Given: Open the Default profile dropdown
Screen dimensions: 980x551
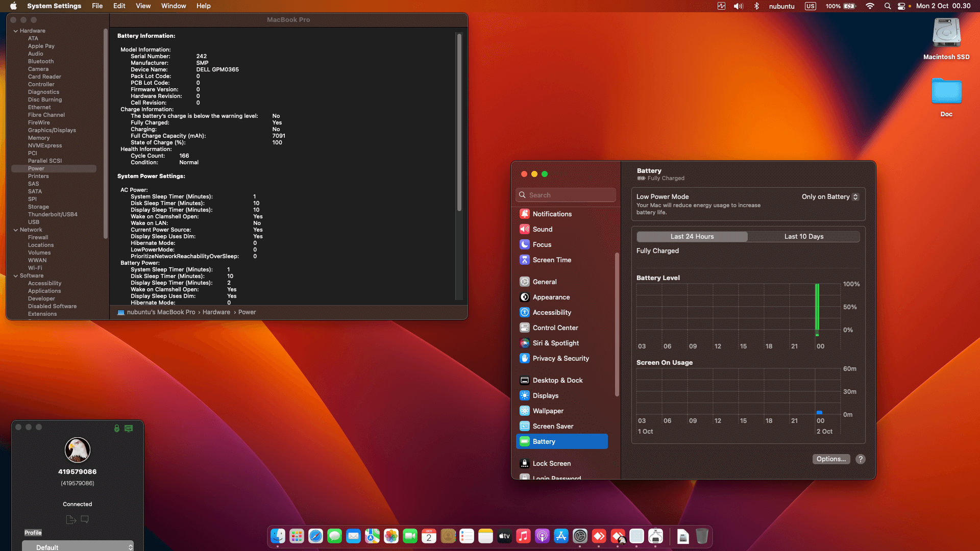Looking at the screenshot, I should (x=78, y=547).
